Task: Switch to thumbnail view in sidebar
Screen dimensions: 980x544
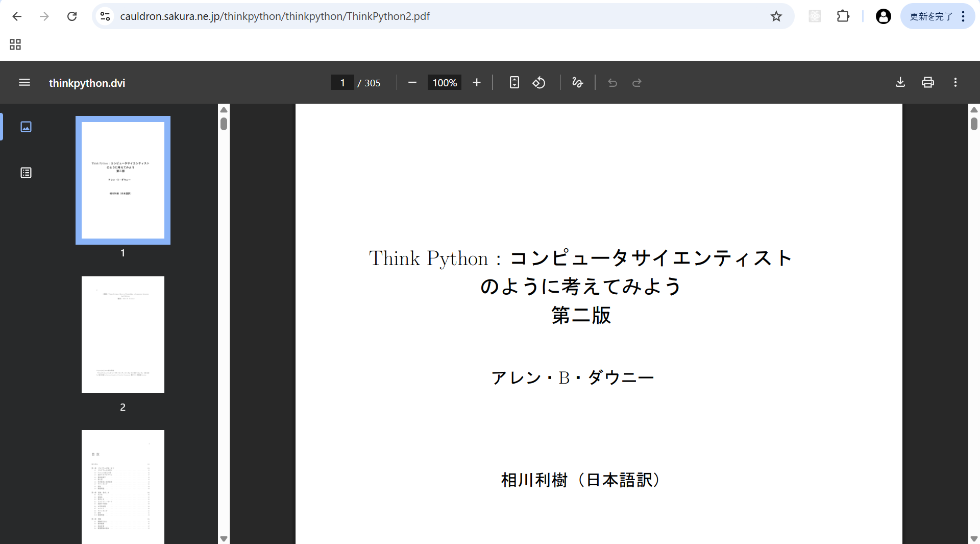Action: pos(26,127)
